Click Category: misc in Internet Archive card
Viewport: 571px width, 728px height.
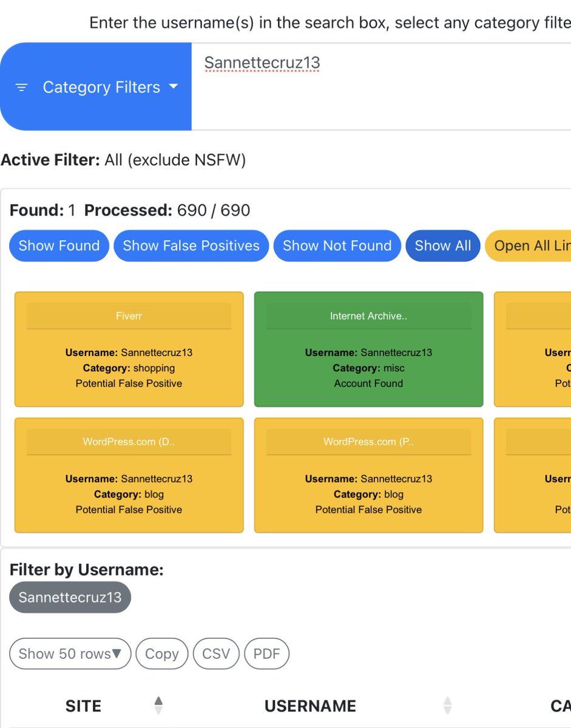pos(368,368)
